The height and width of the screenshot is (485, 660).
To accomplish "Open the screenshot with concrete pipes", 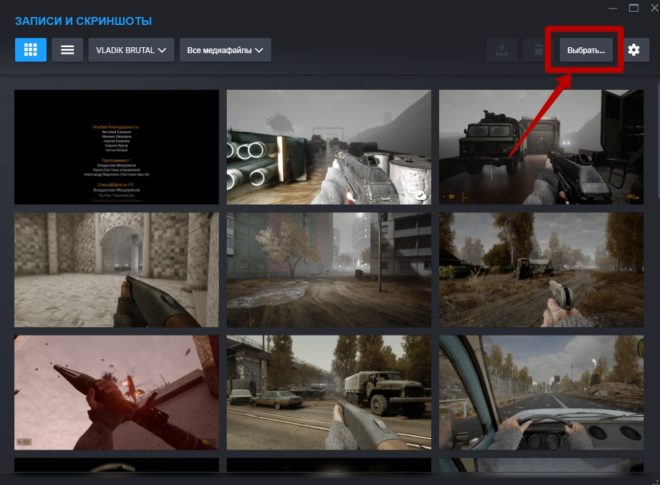I will click(329, 147).
